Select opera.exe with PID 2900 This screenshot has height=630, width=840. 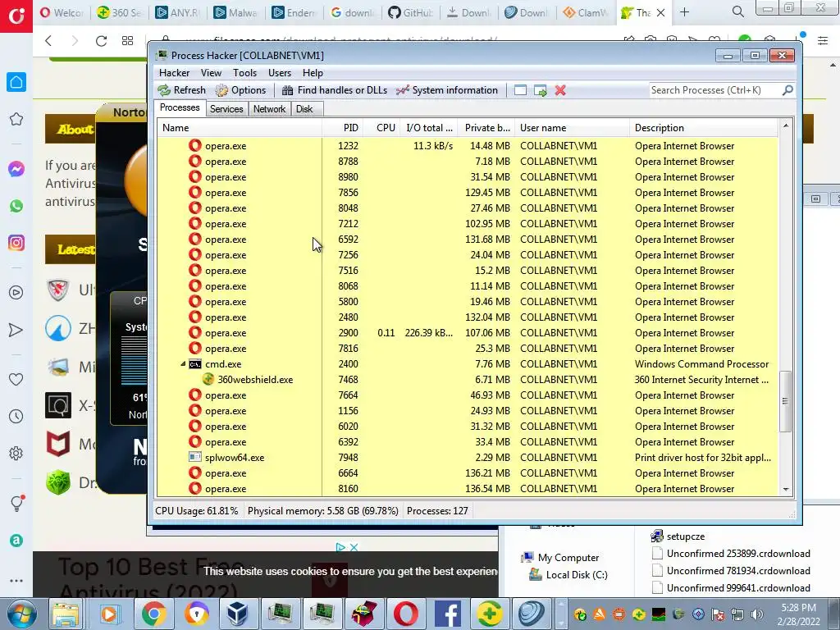point(467,333)
